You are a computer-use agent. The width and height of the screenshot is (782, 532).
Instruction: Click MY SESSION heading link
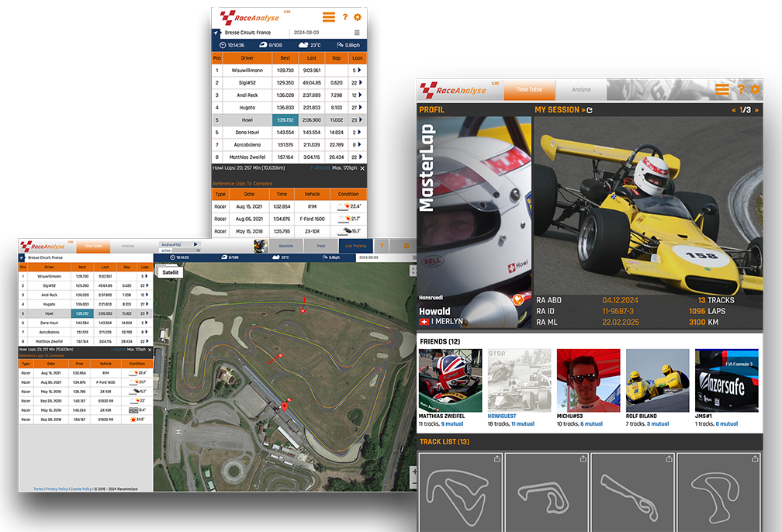click(x=557, y=109)
